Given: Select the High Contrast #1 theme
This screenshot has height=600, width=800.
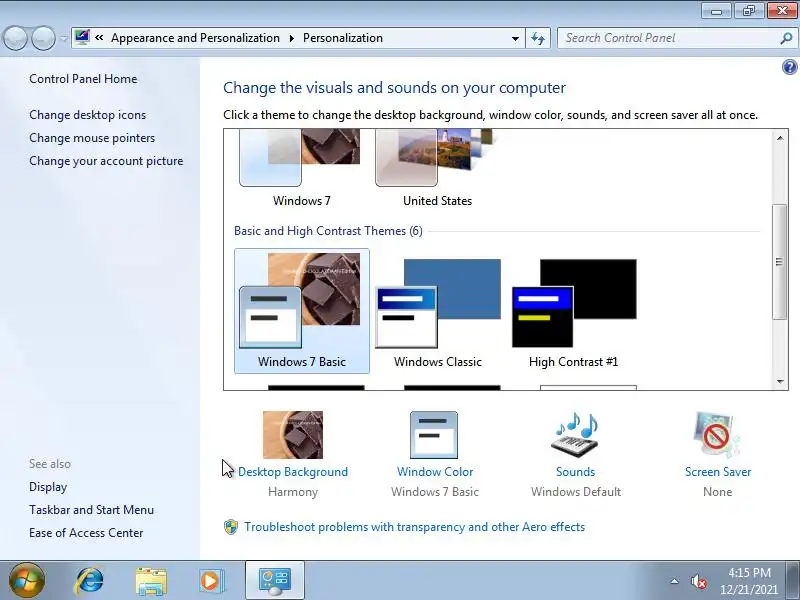Looking at the screenshot, I should tap(573, 311).
